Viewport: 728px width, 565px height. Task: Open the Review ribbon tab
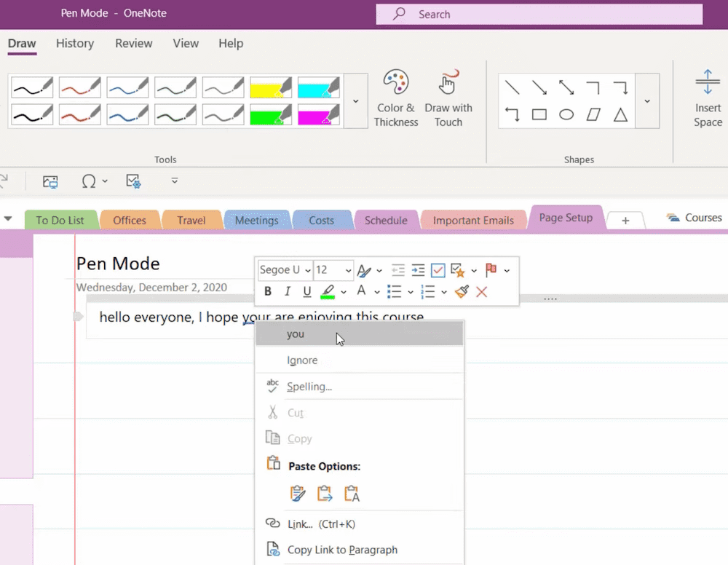pos(134,43)
